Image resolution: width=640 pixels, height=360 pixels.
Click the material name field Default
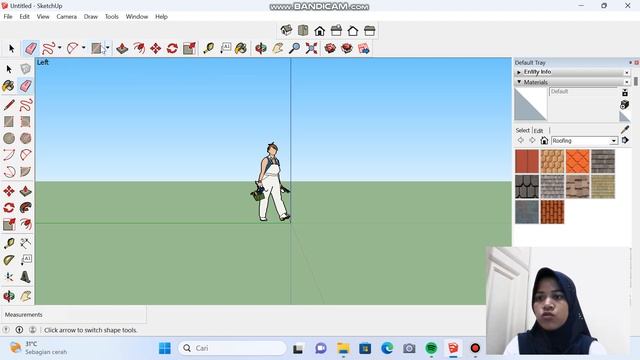pos(584,91)
